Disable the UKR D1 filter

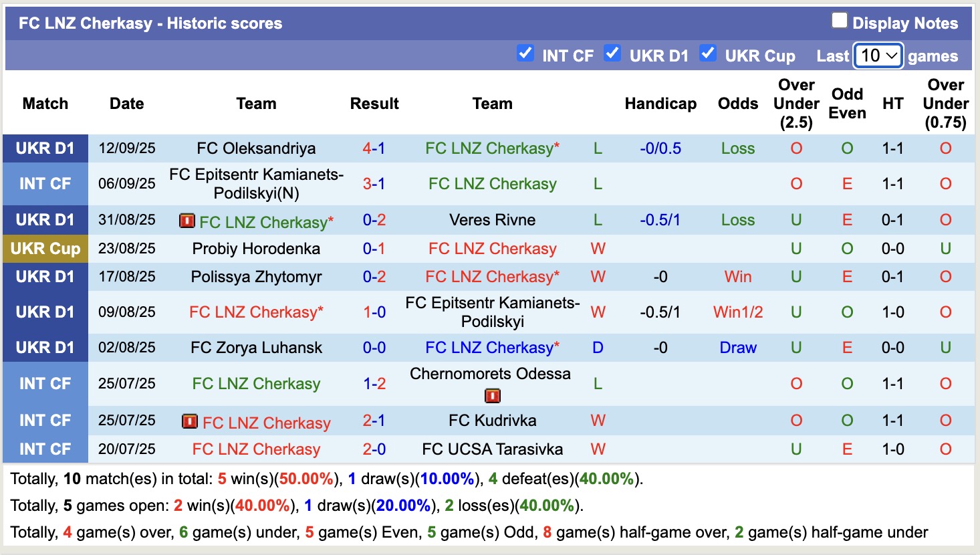pos(612,52)
